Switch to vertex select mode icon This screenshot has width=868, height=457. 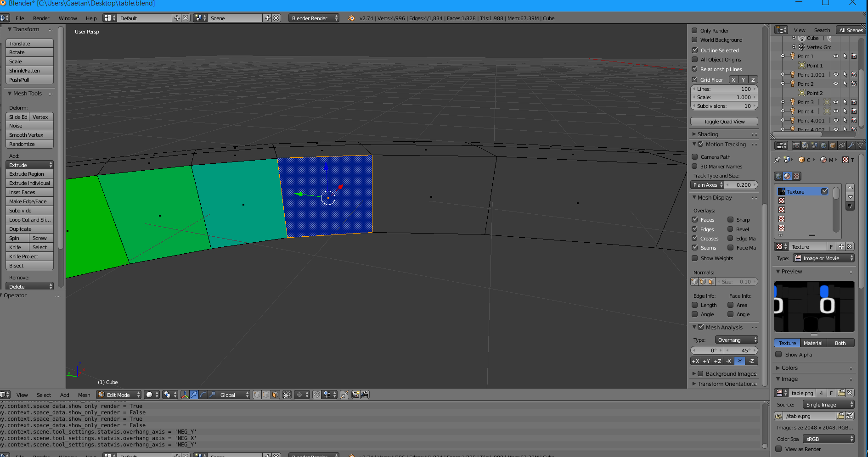(257, 395)
